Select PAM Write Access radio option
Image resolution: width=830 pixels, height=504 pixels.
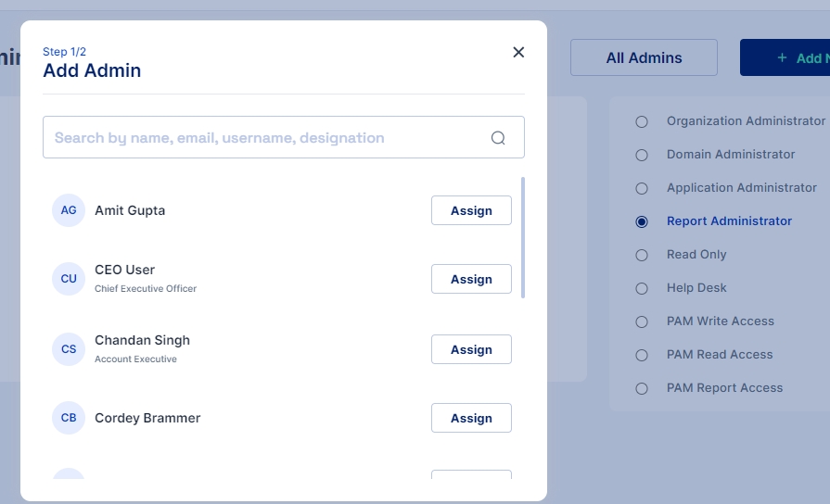click(642, 321)
